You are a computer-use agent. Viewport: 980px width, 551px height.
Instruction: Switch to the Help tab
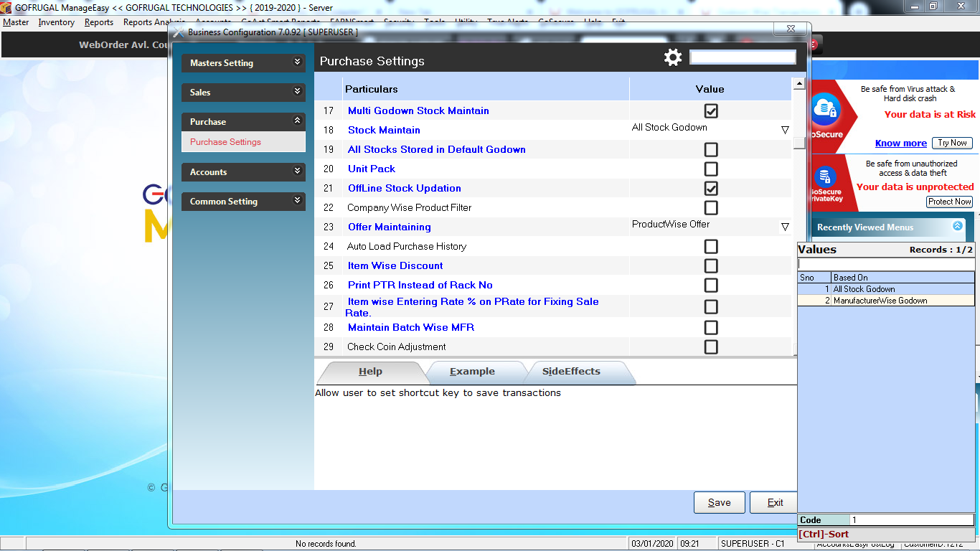point(370,372)
